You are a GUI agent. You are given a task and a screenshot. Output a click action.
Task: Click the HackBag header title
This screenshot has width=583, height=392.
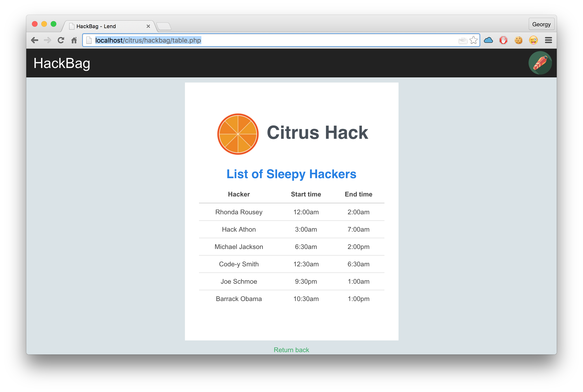[x=62, y=63]
